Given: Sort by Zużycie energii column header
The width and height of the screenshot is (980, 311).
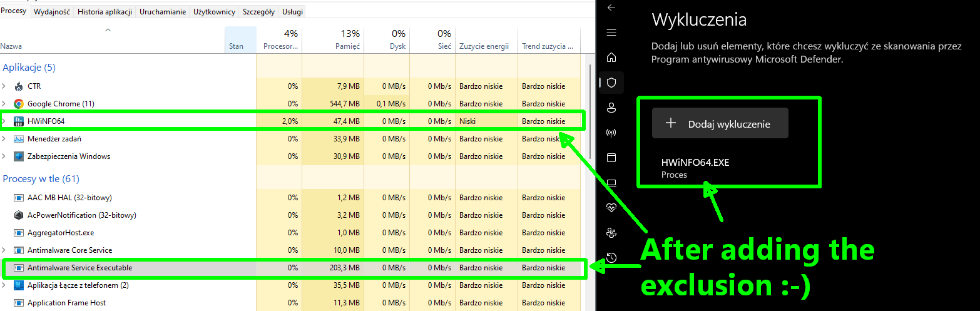Looking at the screenshot, I should pos(486,39).
